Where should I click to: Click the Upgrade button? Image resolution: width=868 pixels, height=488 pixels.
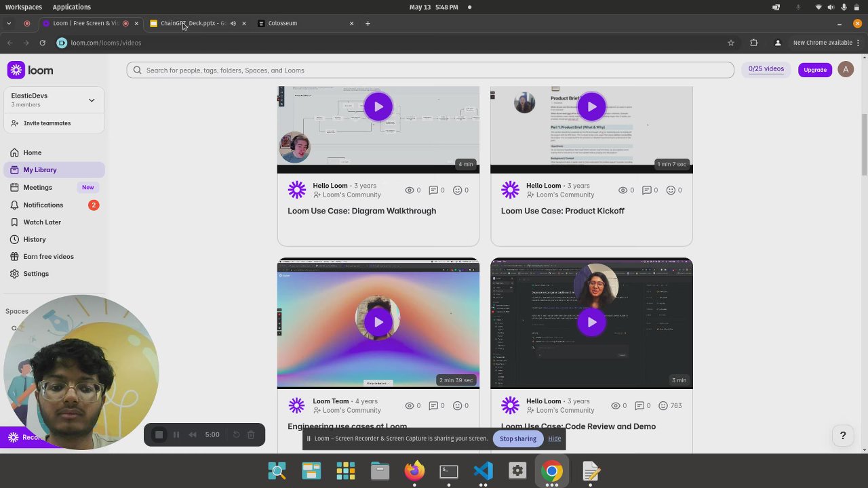[x=815, y=70]
